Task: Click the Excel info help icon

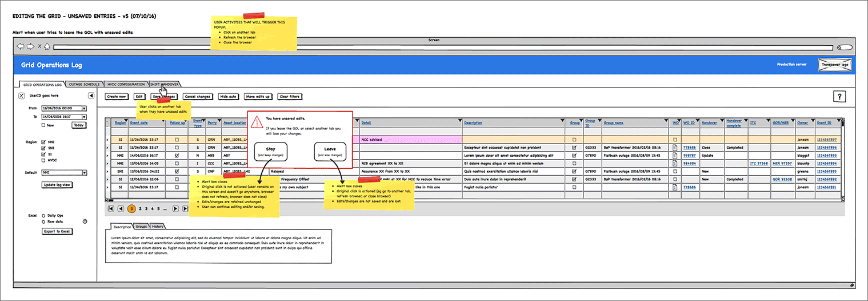Action: 85,221
